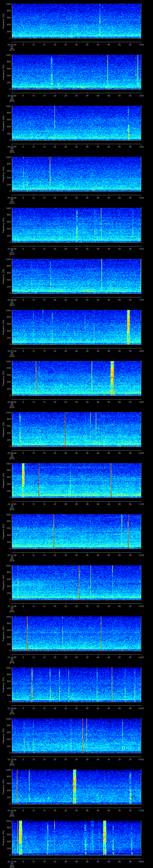
Task: Click the 22:13:00 start time label
Action: (12, 657)
